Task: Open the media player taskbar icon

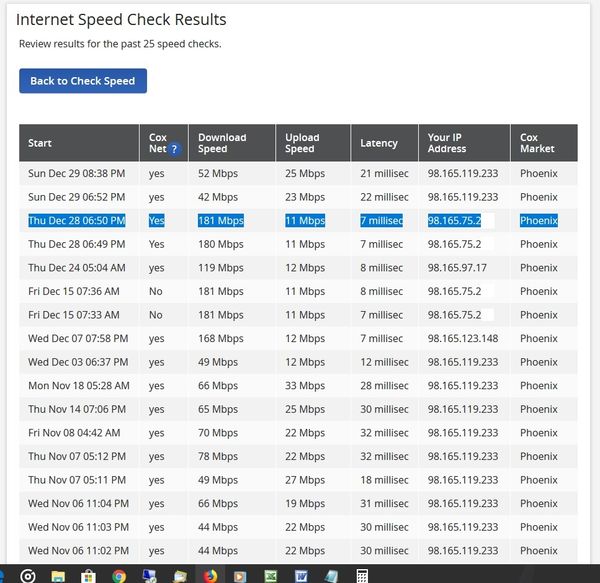Action: 240,576
